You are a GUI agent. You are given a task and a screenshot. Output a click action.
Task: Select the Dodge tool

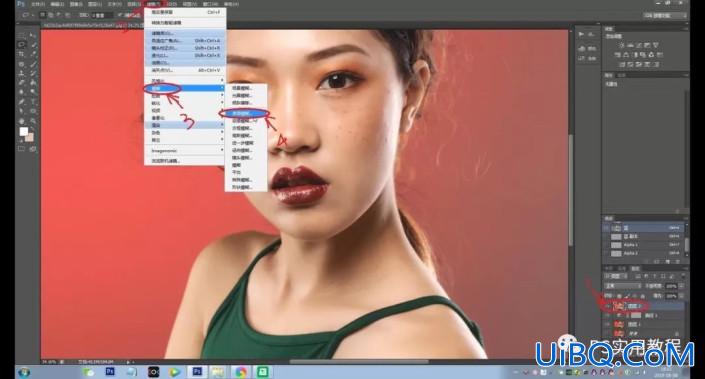coord(33,92)
